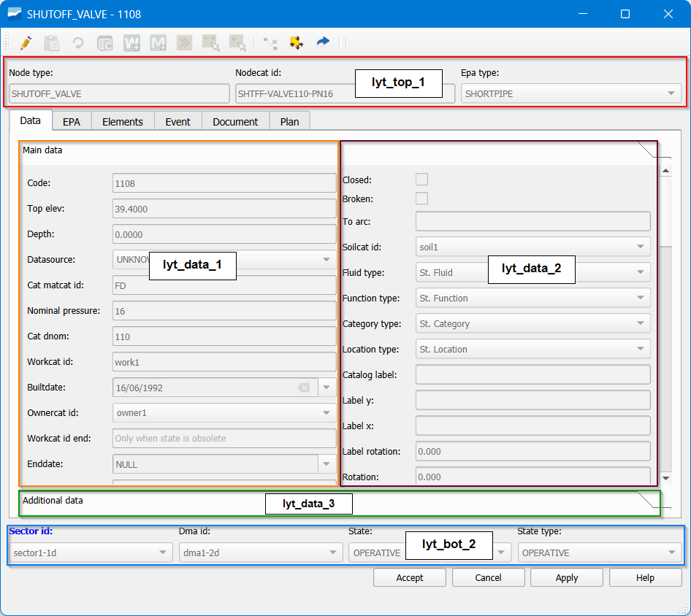Image resolution: width=691 pixels, height=616 pixels.
Task: Toggle editing with the pencil icon
Action: click(x=26, y=43)
